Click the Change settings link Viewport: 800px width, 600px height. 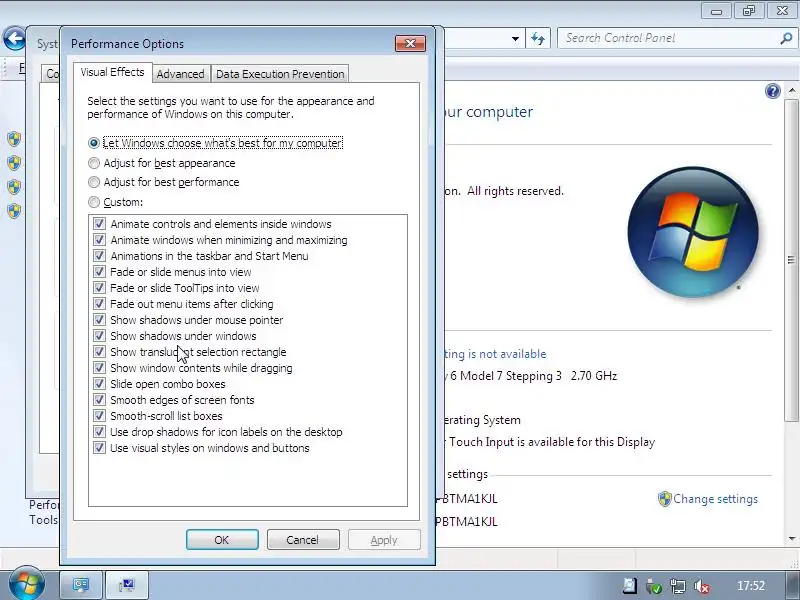click(x=715, y=499)
